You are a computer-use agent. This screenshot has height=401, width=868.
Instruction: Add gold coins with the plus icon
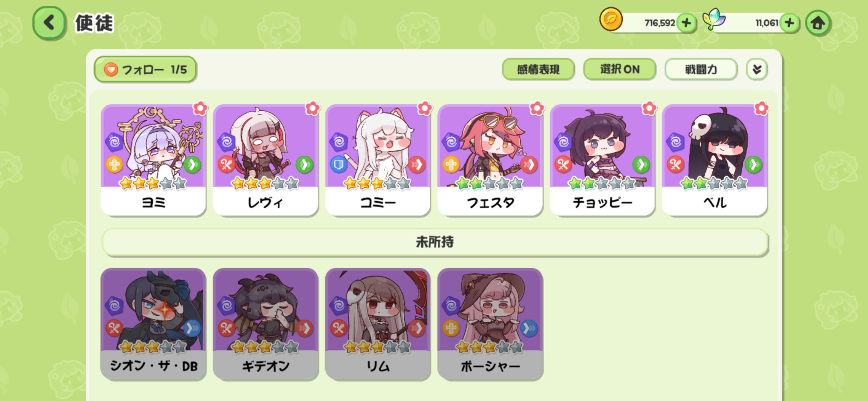click(686, 23)
